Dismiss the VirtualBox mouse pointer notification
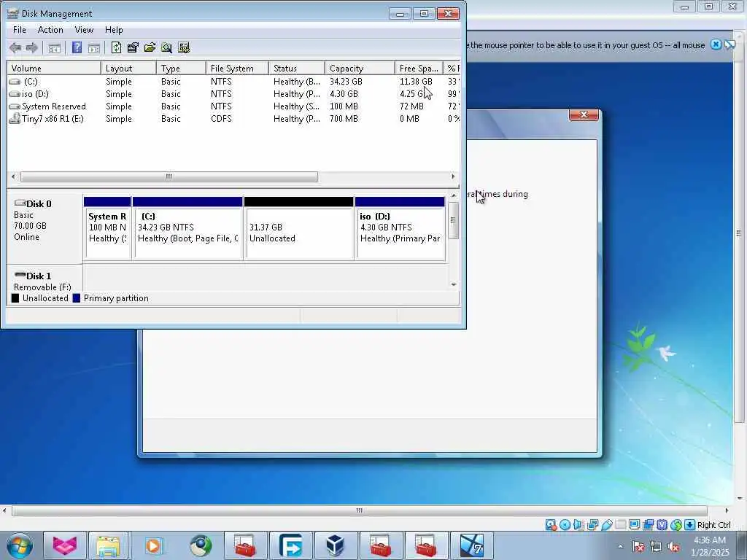Viewport: 747px width, 560px height. click(x=716, y=44)
